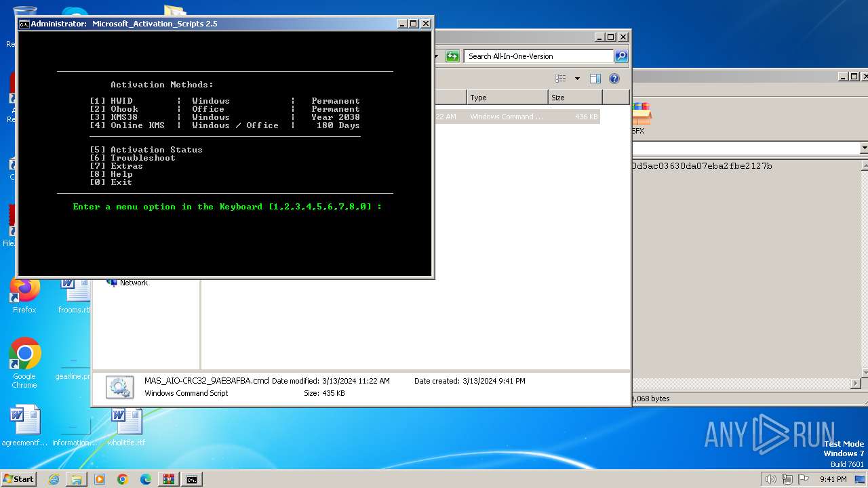This screenshot has width=868, height=488.
Task: Select the frooms.rtf desktop document
Action: (75, 297)
